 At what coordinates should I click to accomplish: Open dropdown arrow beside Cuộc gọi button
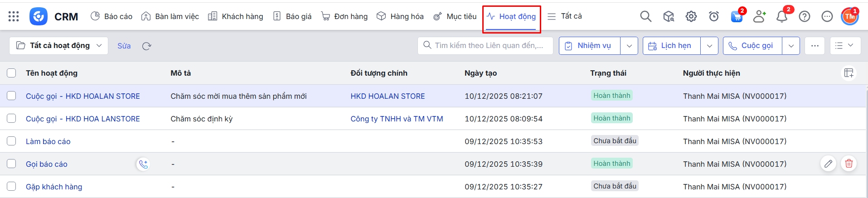[x=791, y=46]
